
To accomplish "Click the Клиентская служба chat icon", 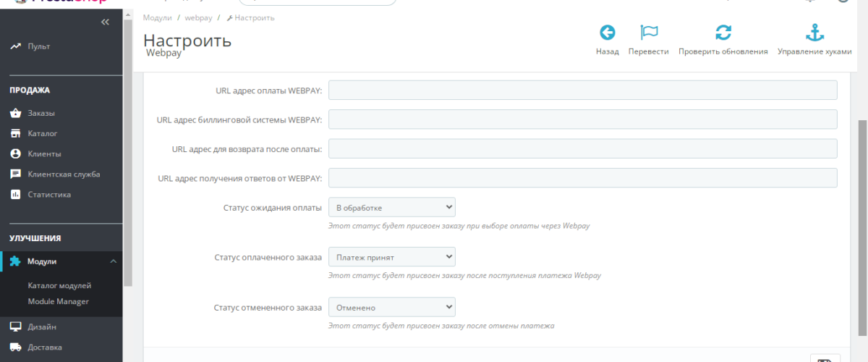I will (x=15, y=174).
